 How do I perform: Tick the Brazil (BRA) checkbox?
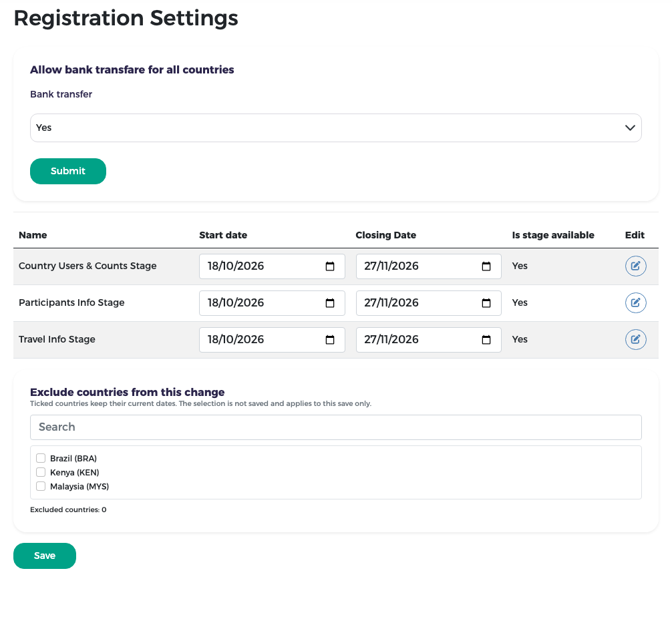coord(41,458)
